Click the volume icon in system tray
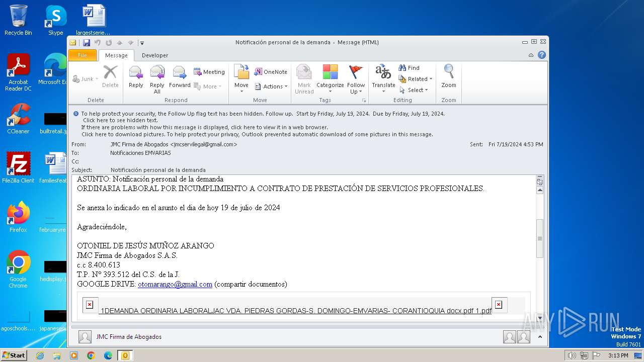Image resolution: width=644 pixels, height=362 pixels. click(572, 355)
